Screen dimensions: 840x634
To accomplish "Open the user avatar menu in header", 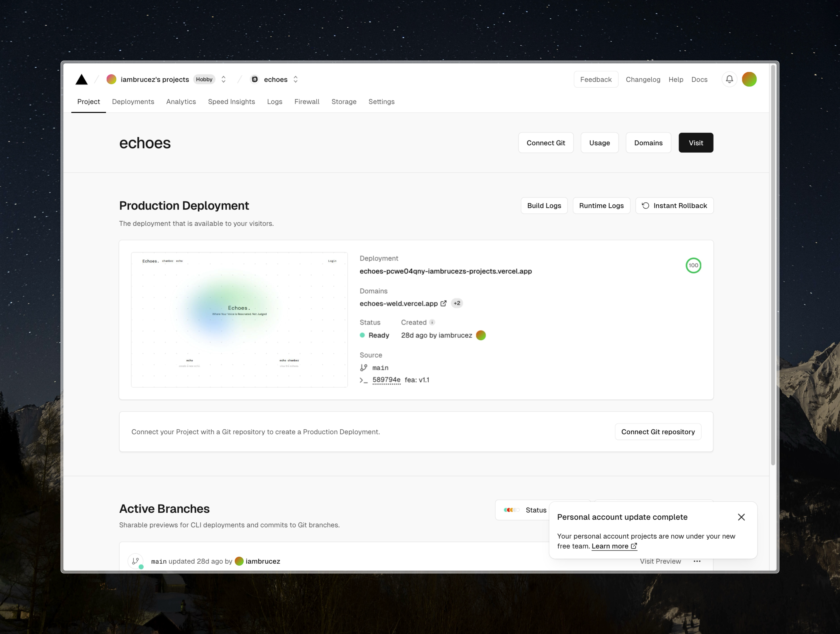I will 749,79.
